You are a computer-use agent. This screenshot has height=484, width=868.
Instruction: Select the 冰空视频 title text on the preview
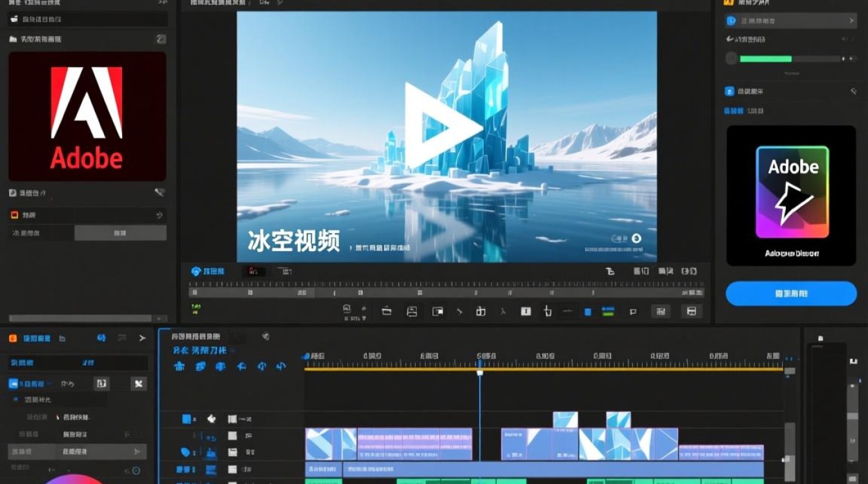[x=294, y=240]
